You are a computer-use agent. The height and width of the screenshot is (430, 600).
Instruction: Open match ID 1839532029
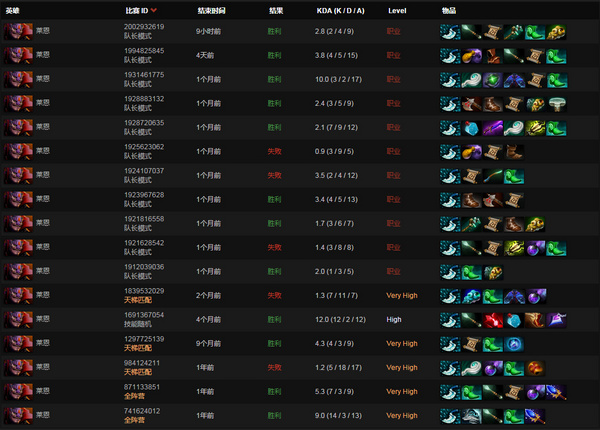coord(144,291)
